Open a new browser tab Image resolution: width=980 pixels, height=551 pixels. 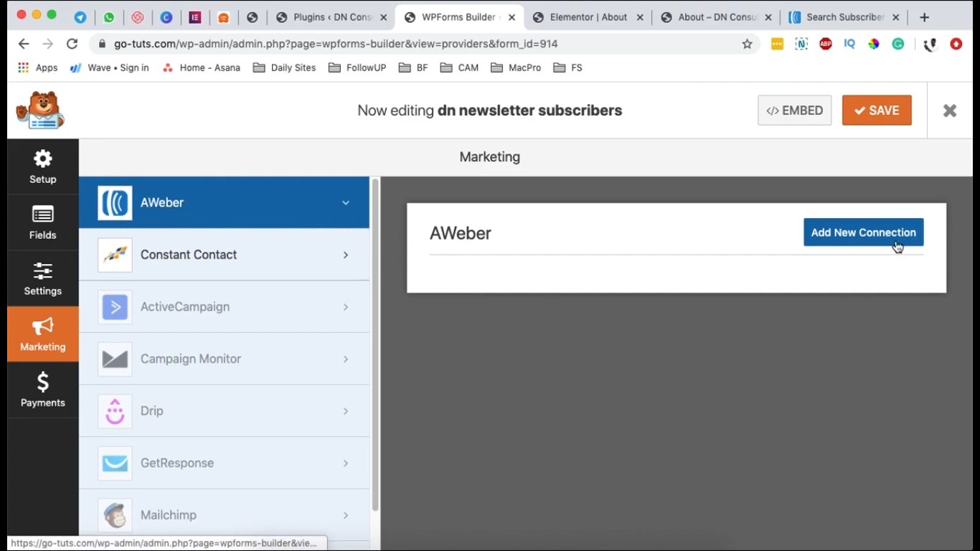pos(924,17)
